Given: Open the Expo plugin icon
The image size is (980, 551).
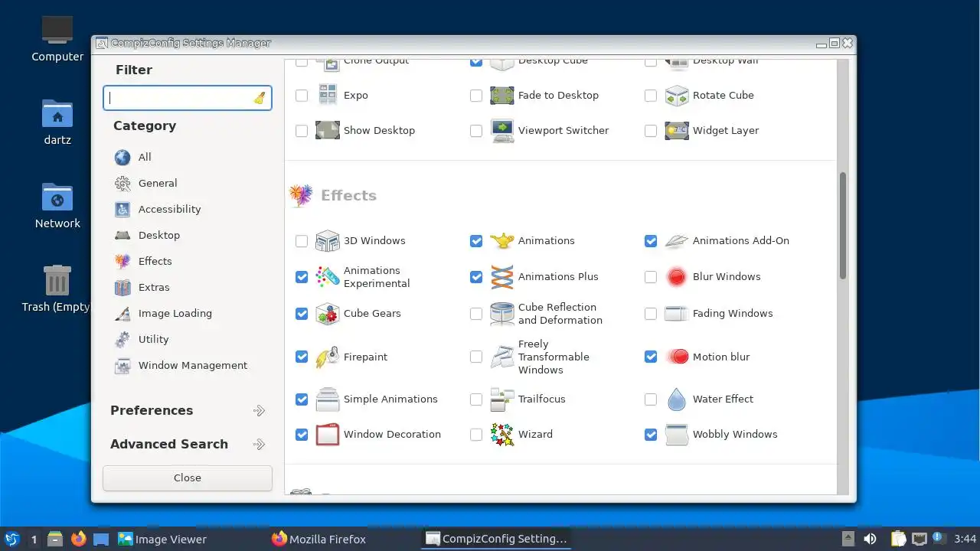Looking at the screenshot, I should pyautogui.click(x=328, y=96).
